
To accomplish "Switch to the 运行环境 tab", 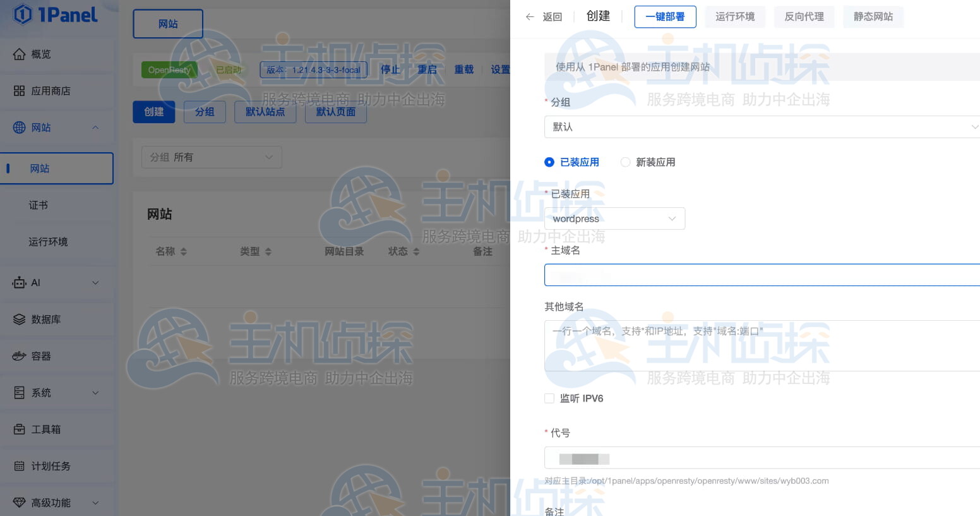I will tap(735, 17).
